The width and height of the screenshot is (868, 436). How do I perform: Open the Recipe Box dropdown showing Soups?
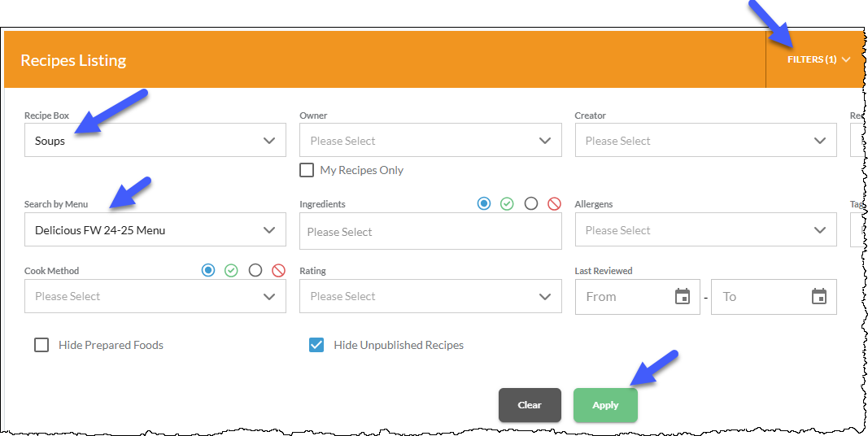[x=155, y=140]
